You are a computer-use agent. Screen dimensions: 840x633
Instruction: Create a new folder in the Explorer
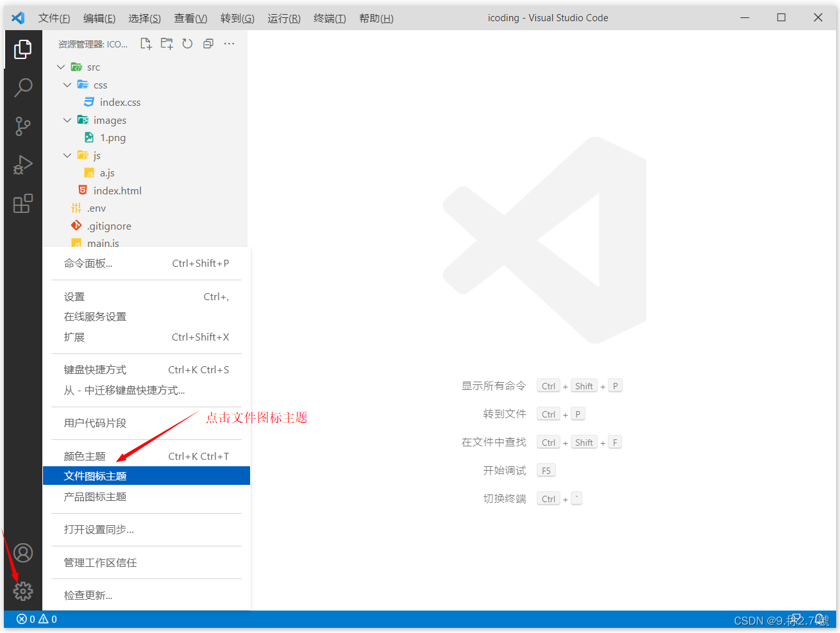pyautogui.click(x=166, y=43)
